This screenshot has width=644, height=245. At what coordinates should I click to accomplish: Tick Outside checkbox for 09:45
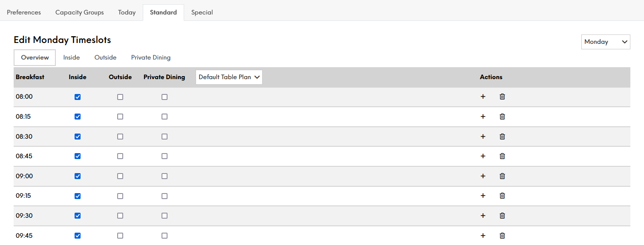120,236
